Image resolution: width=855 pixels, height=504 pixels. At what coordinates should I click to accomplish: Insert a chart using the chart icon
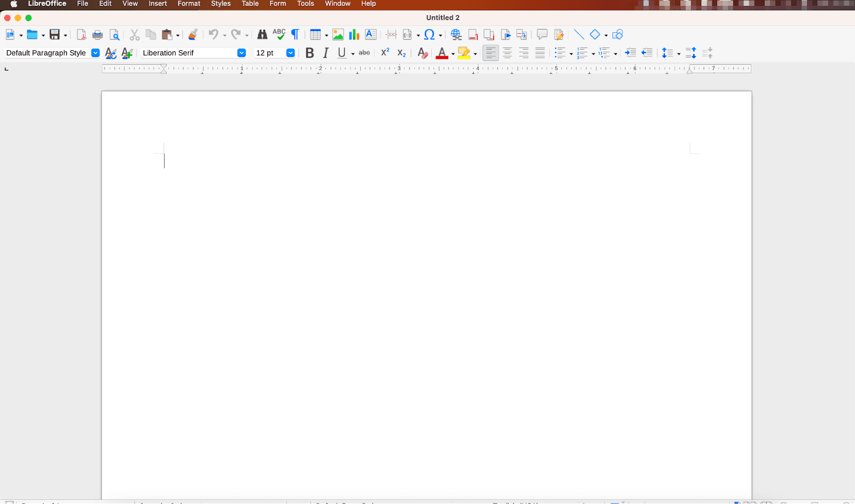click(354, 35)
